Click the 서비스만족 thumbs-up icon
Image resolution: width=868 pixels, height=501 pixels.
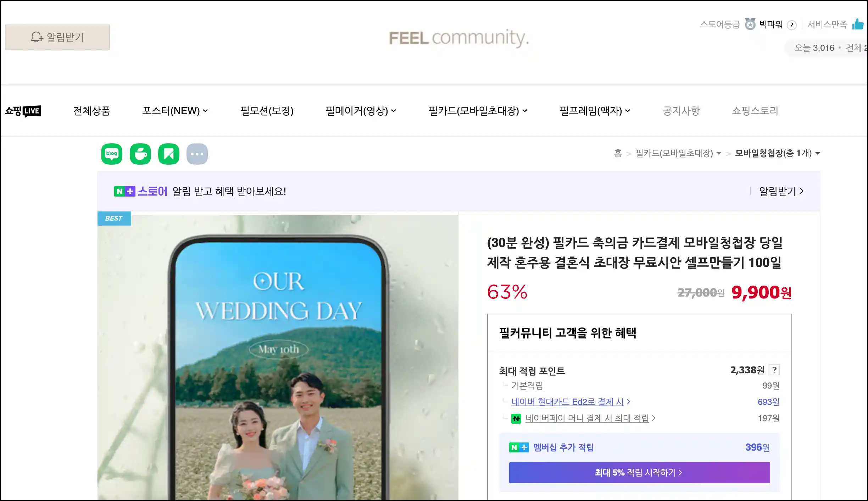click(x=858, y=24)
